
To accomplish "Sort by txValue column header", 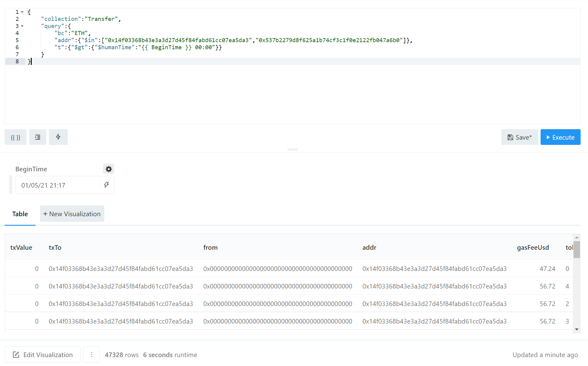I will click(x=21, y=248).
